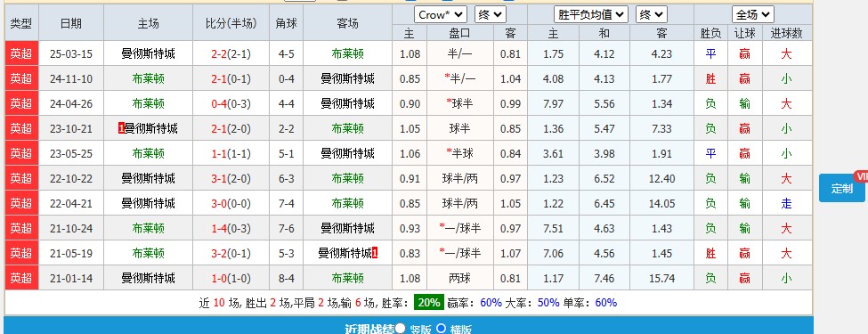Click the 大率 50% value
868x334 pixels.
point(548,303)
